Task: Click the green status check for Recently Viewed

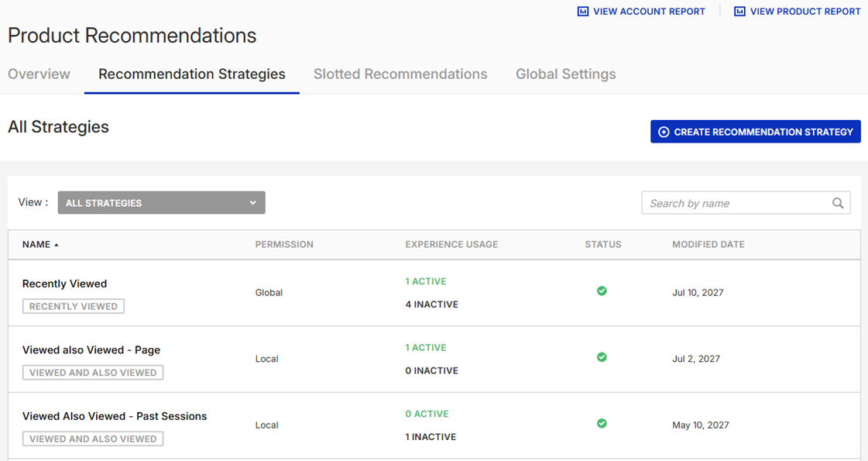Action: pos(602,291)
